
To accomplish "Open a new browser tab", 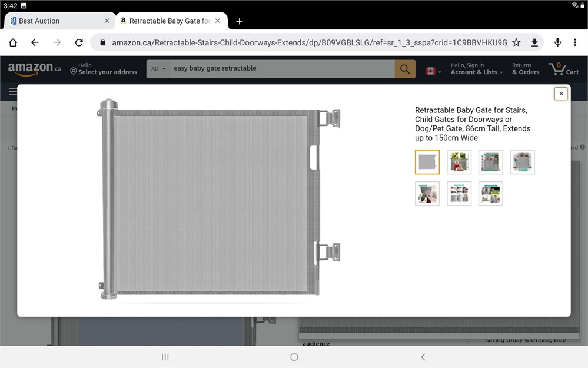I will click(239, 21).
